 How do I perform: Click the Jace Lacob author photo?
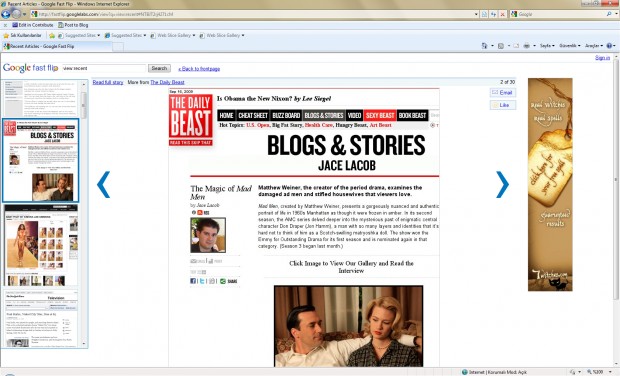point(208,235)
